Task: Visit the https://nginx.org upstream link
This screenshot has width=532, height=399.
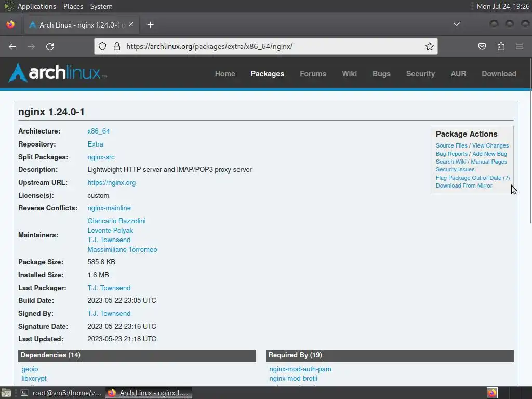Action: [112, 182]
